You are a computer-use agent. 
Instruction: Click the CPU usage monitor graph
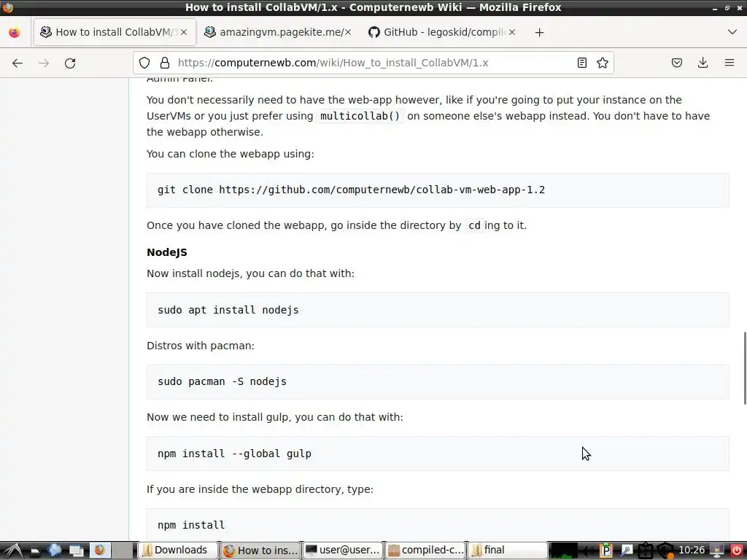pos(564,551)
